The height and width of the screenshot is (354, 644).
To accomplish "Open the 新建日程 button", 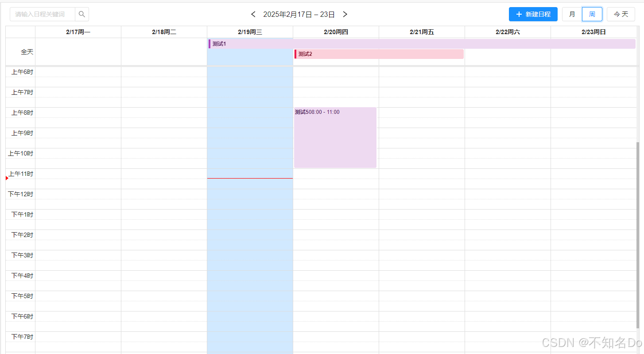I will pyautogui.click(x=533, y=14).
